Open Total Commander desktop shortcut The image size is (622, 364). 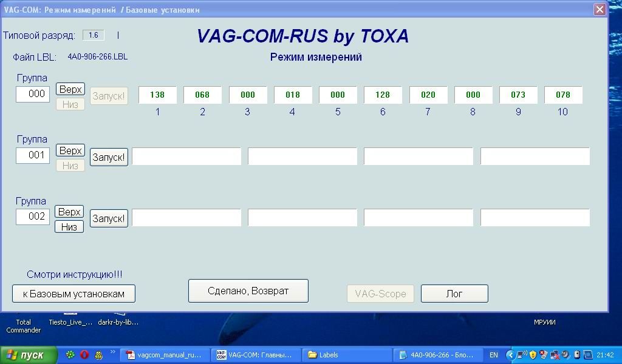click(x=24, y=326)
